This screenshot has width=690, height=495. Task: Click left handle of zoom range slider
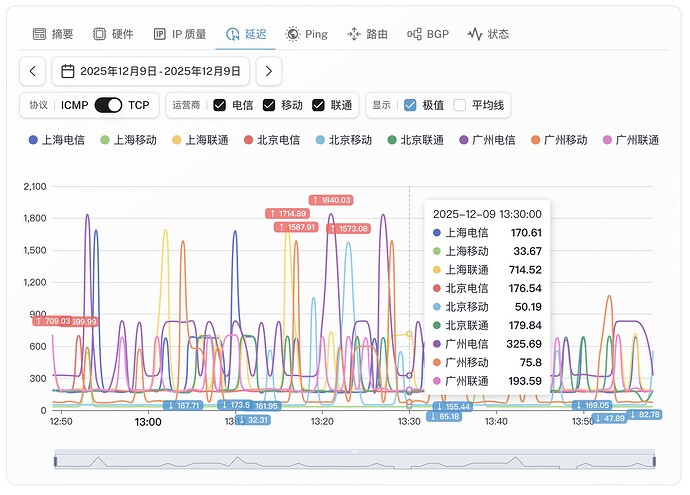click(x=55, y=461)
